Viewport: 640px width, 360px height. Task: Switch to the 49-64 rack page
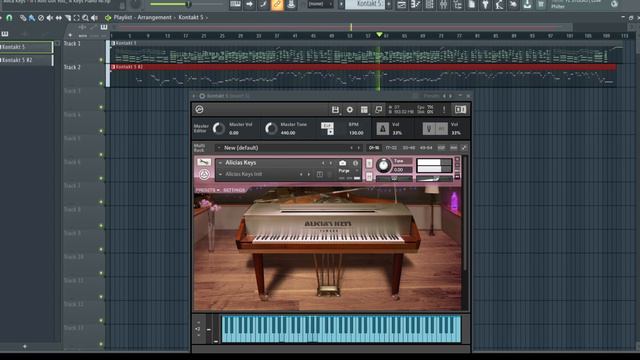(x=426, y=148)
